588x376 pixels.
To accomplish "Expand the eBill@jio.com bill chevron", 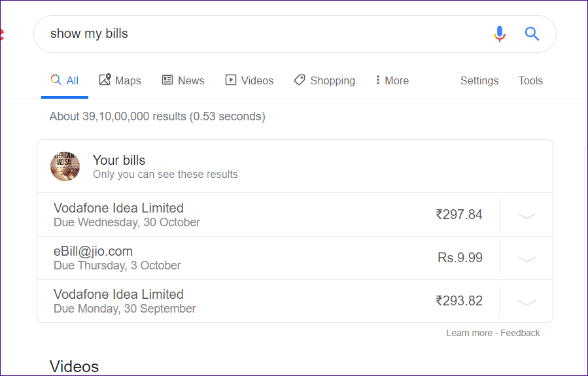I will tap(527, 259).
